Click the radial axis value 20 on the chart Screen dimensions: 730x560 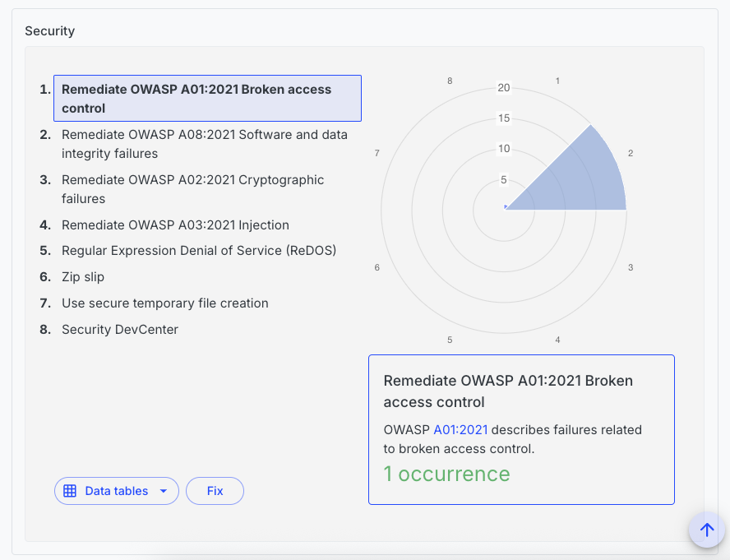504,88
